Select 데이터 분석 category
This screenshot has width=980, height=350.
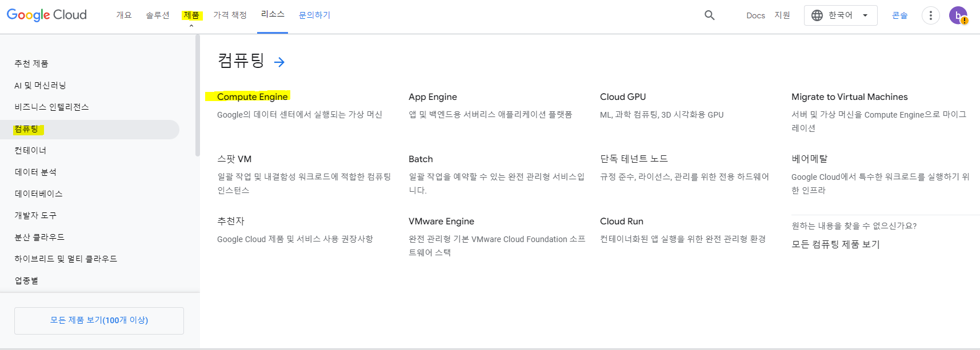(35, 172)
